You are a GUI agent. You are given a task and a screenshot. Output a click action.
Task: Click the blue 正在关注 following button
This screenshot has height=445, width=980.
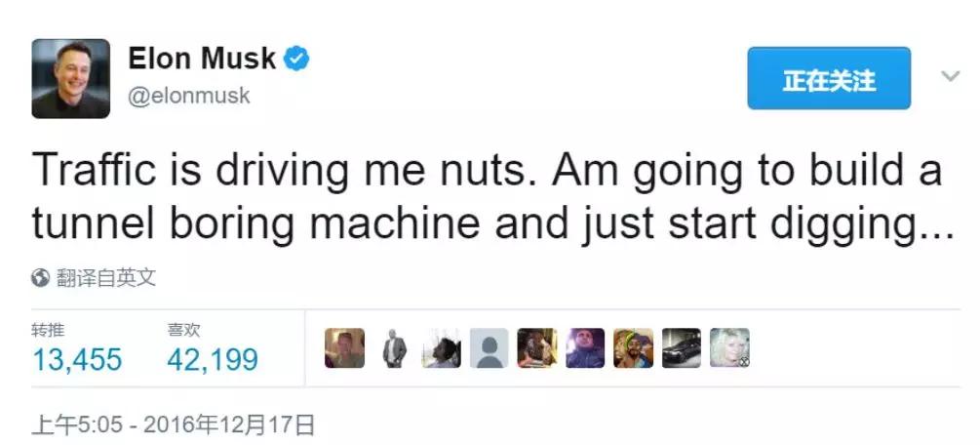(828, 78)
